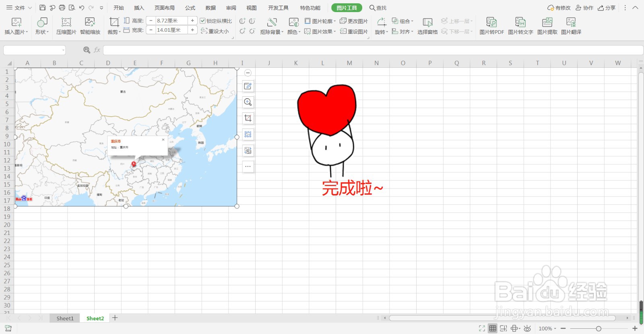This screenshot has height=334, width=644.
Task: Click the zoom preview icon beside the map
Action: (x=248, y=102)
